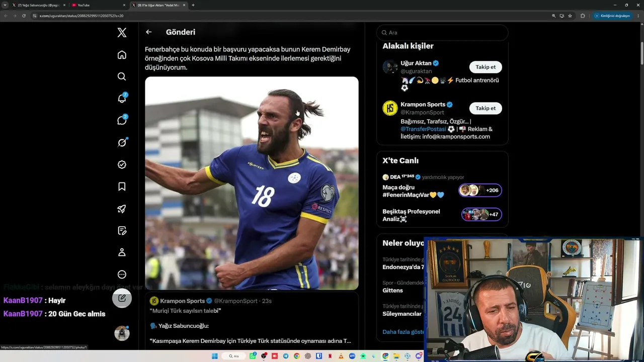Screen dimensions: 644x362
Task: Open the verified badge icon in sidebar
Action: click(122, 164)
